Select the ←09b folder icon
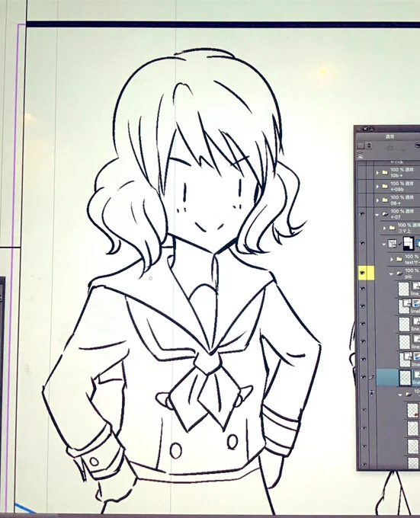 coord(385,187)
